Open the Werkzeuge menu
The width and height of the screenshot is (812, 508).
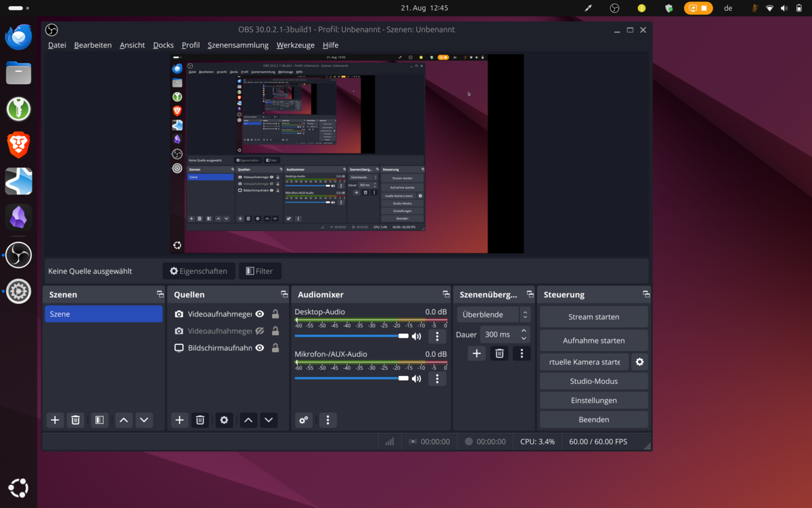[296, 45]
